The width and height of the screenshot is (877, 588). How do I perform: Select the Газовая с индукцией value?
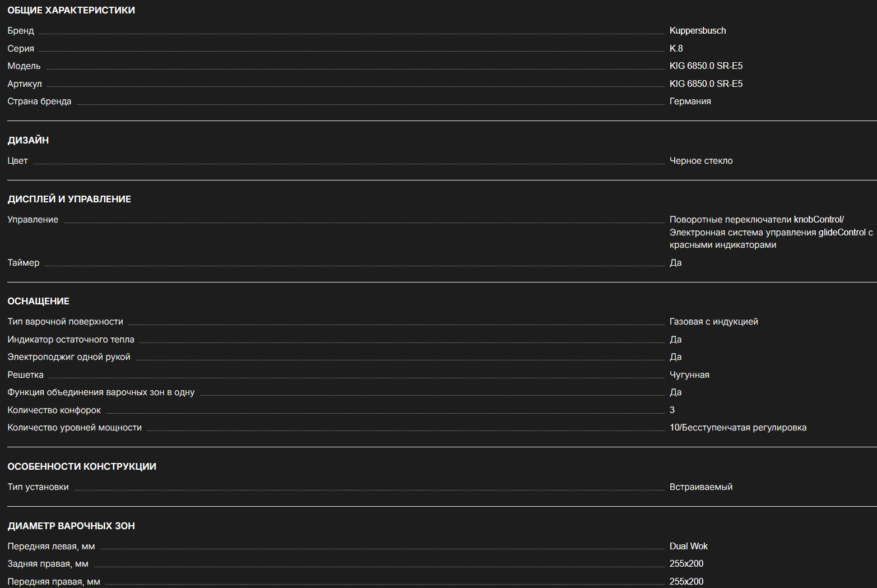click(x=713, y=322)
